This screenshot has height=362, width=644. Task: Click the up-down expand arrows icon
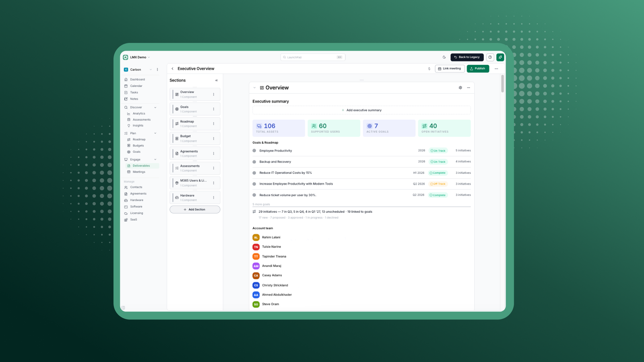pos(429,69)
